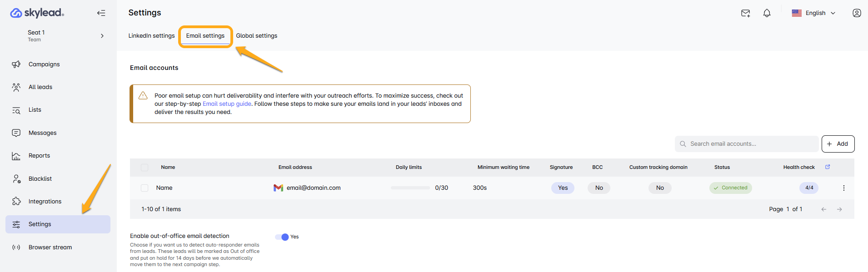Screen dimensions: 868x272
Task: Select the checkbox for the Name row
Action: tap(145, 188)
